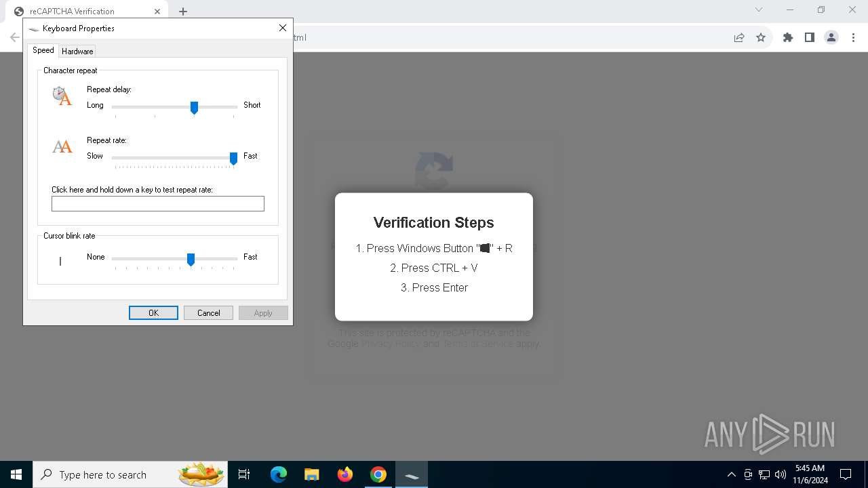The image size is (868, 488).
Task: Click the Repeat delay clock icon
Action: pyautogui.click(x=62, y=96)
